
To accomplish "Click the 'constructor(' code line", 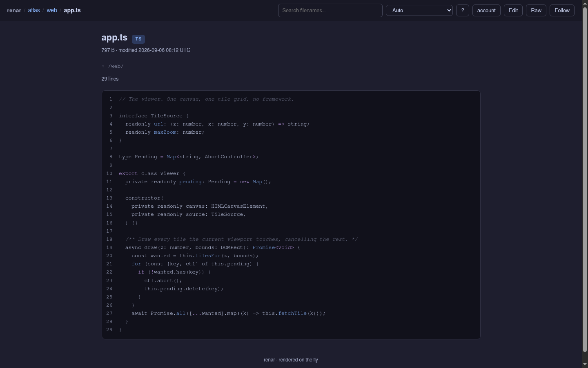I will 144,198.
